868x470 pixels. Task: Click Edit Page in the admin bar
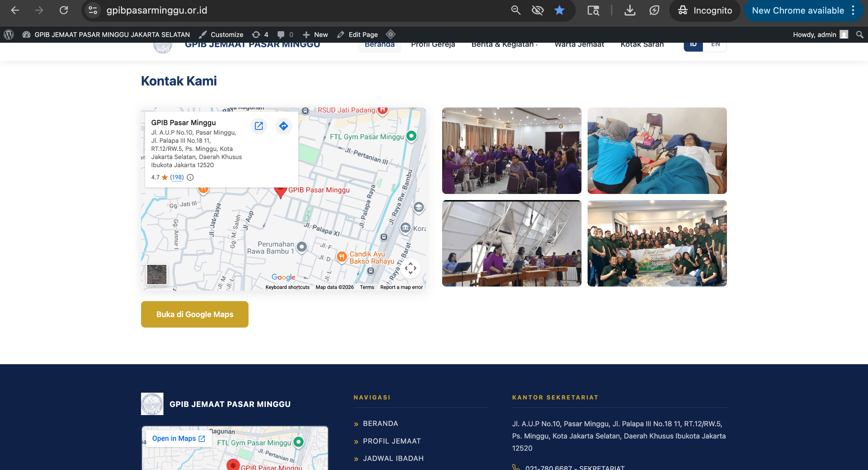[x=358, y=35]
